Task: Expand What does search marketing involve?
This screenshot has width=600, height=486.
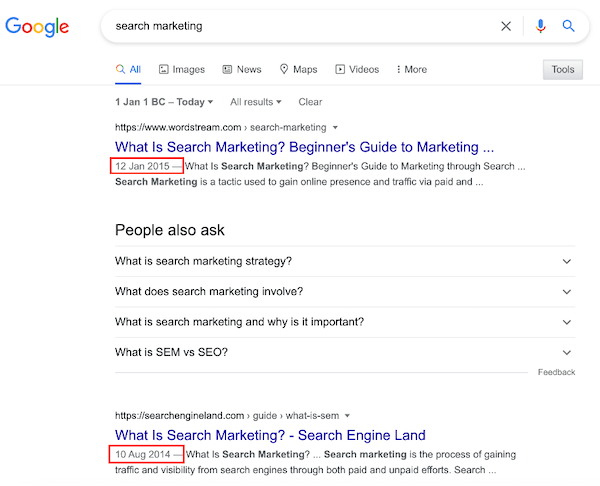Action: pyautogui.click(x=345, y=292)
